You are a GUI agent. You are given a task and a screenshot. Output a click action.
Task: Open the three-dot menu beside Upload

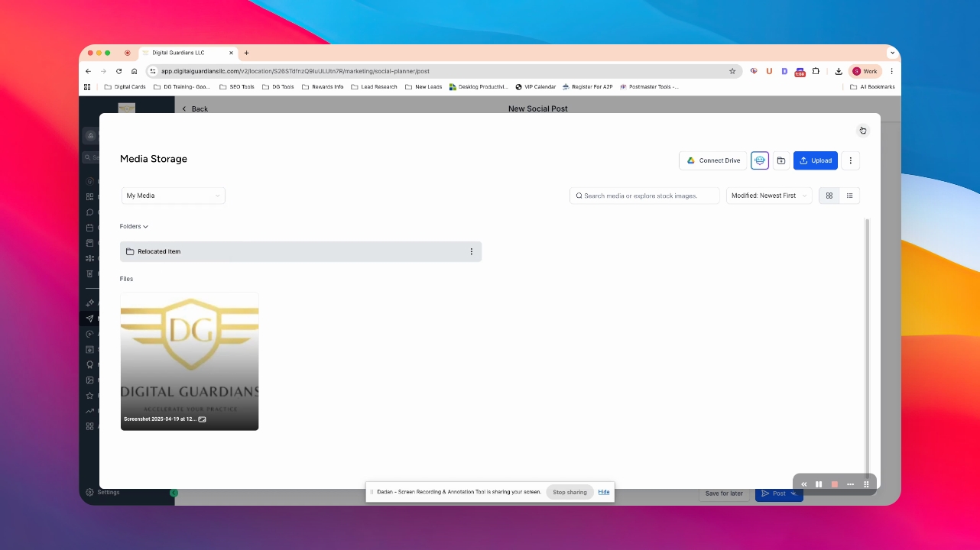point(850,160)
